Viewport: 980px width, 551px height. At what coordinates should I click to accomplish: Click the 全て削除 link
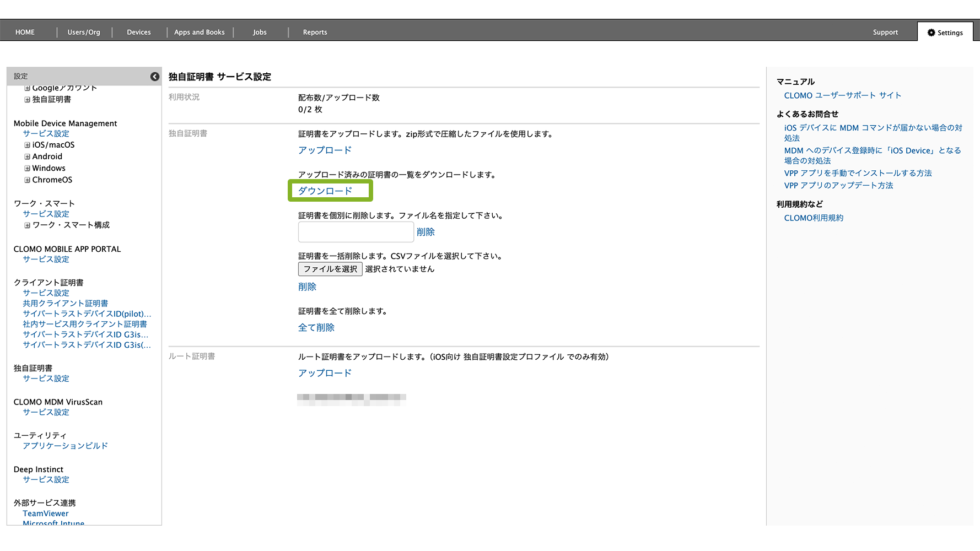pos(316,328)
